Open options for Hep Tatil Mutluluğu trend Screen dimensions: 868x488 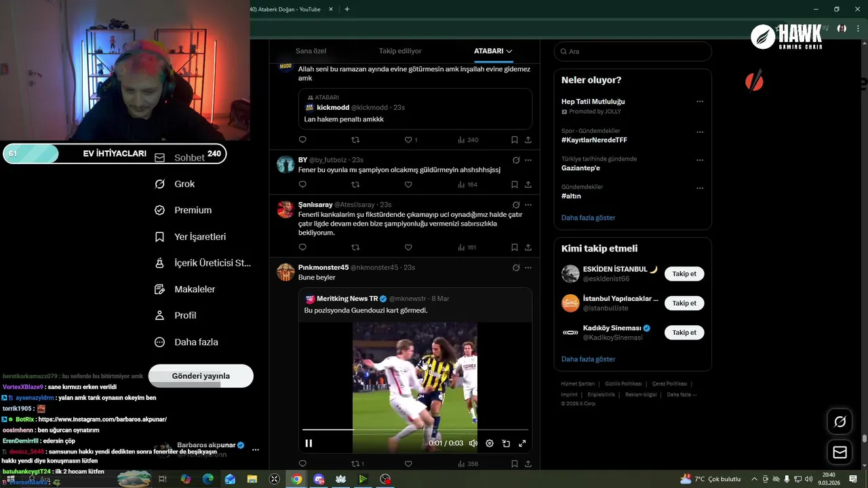pyautogui.click(x=700, y=102)
